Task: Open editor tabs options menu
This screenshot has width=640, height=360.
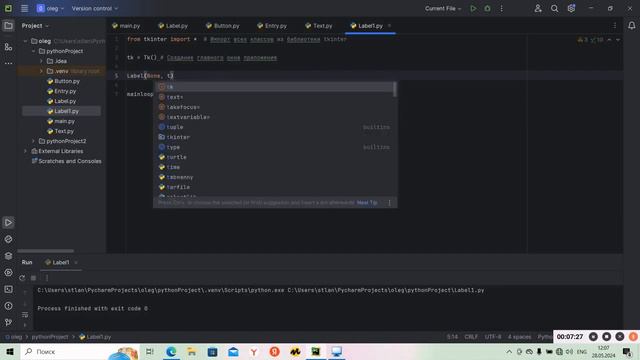Action: (615, 26)
